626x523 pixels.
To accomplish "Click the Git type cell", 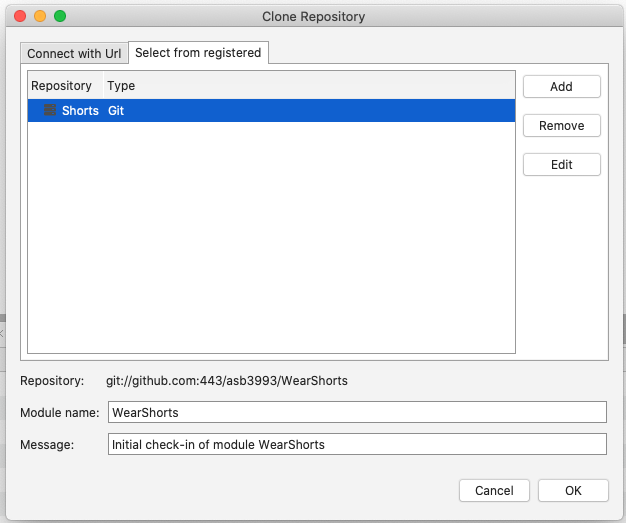I will 116,110.
